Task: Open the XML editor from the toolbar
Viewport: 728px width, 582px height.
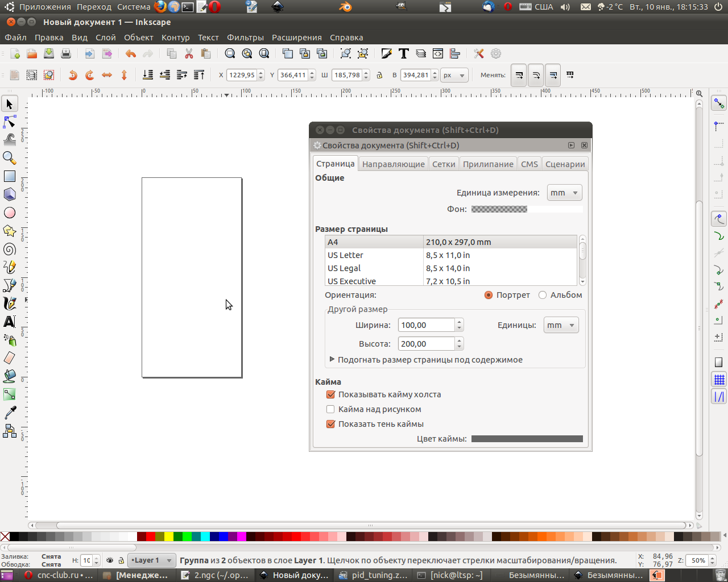Action: click(x=438, y=53)
